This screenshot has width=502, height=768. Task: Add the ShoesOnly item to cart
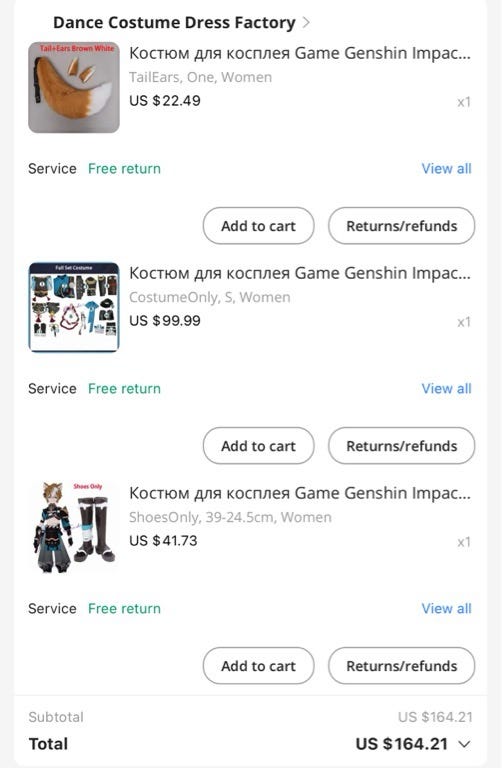point(259,666)
